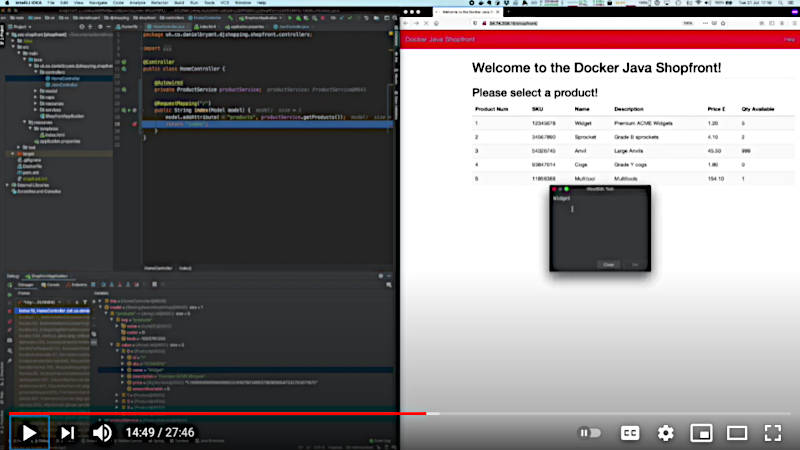
Task: Open the Debugger tab
Action: [25, 285]
